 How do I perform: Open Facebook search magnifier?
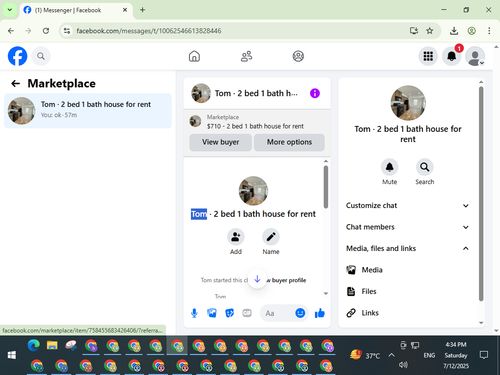41,56
